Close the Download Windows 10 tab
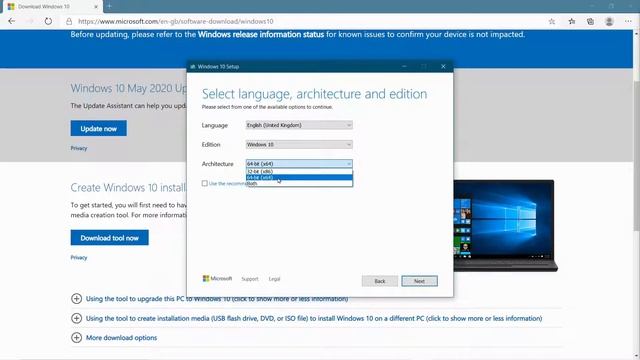640x360 pixels. pyautogui.click(x=96, y=7)
